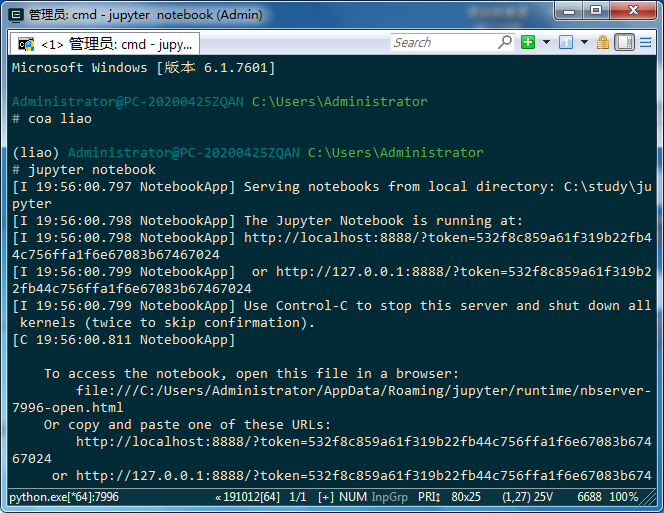Click '[C 19:56:00.811 NotebookApp]' line
The image size is (664, 513).
(x=124, y=340)
